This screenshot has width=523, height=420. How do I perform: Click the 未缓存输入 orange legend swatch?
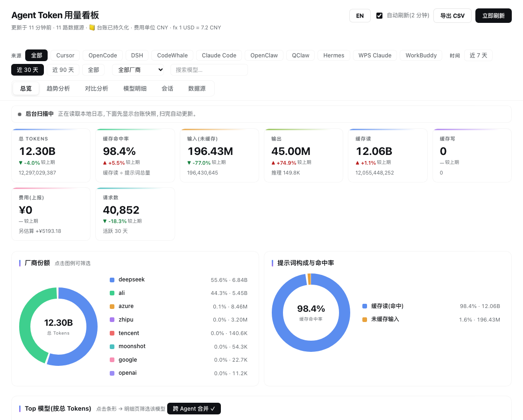(x=365, y=319)
